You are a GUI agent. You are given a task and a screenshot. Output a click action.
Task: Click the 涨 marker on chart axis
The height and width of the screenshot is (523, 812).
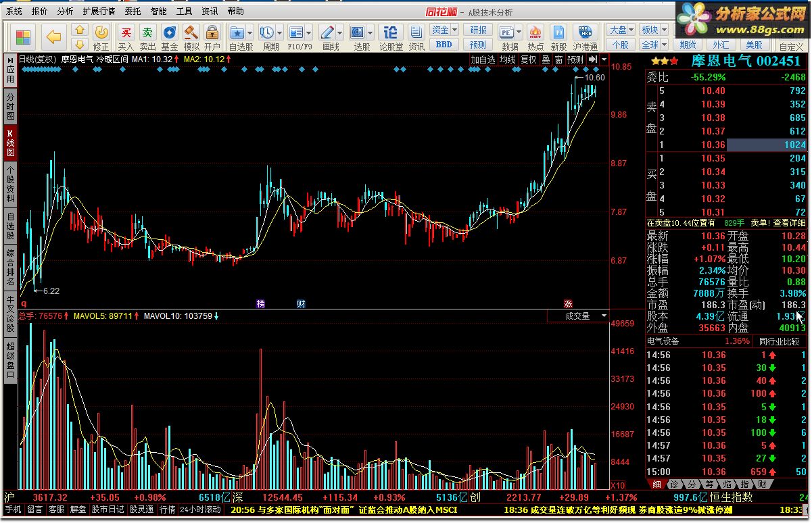pos(569,304)
